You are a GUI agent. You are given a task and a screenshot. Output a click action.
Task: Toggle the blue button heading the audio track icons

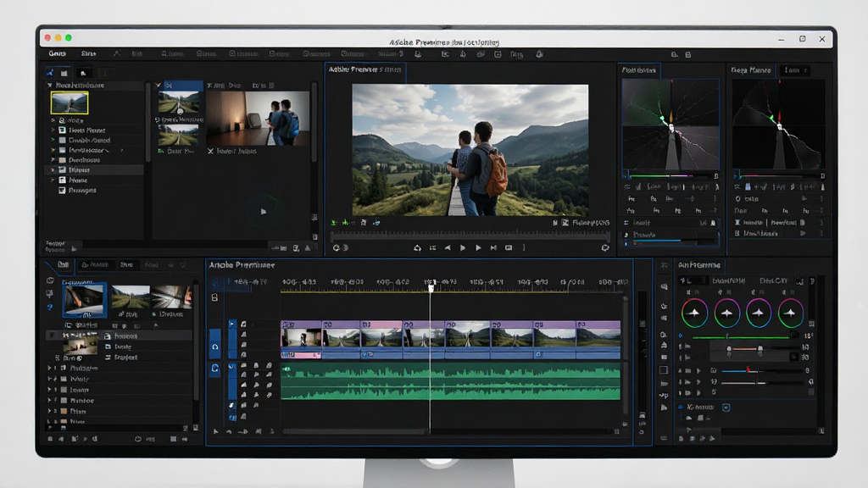coord(232,366)
